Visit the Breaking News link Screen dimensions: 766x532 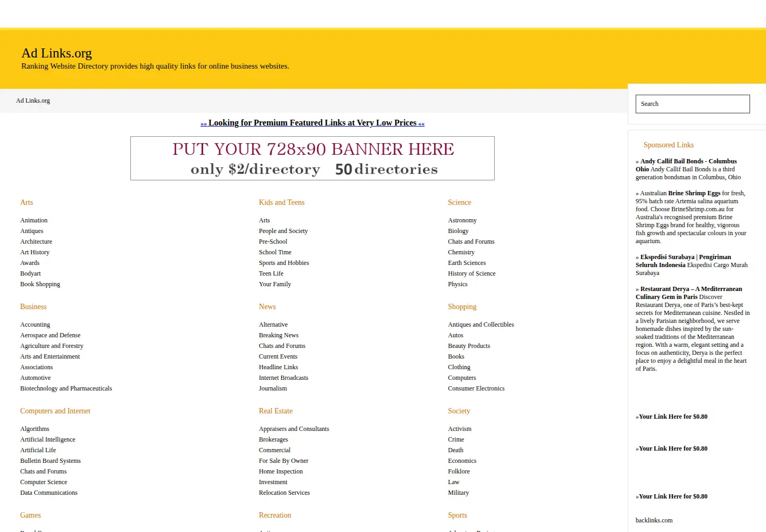coord(279,335)
